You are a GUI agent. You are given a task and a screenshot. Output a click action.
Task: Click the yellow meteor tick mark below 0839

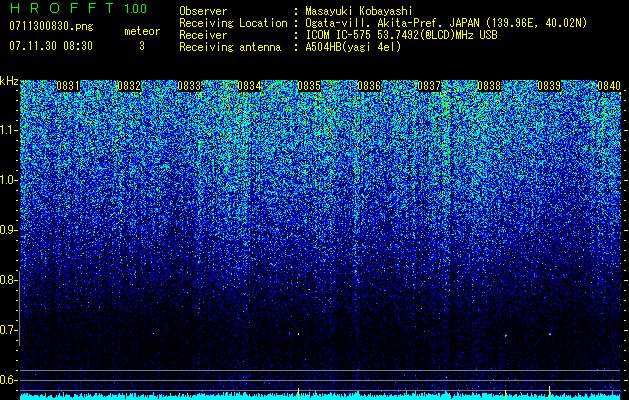click(x=549, y=391)
